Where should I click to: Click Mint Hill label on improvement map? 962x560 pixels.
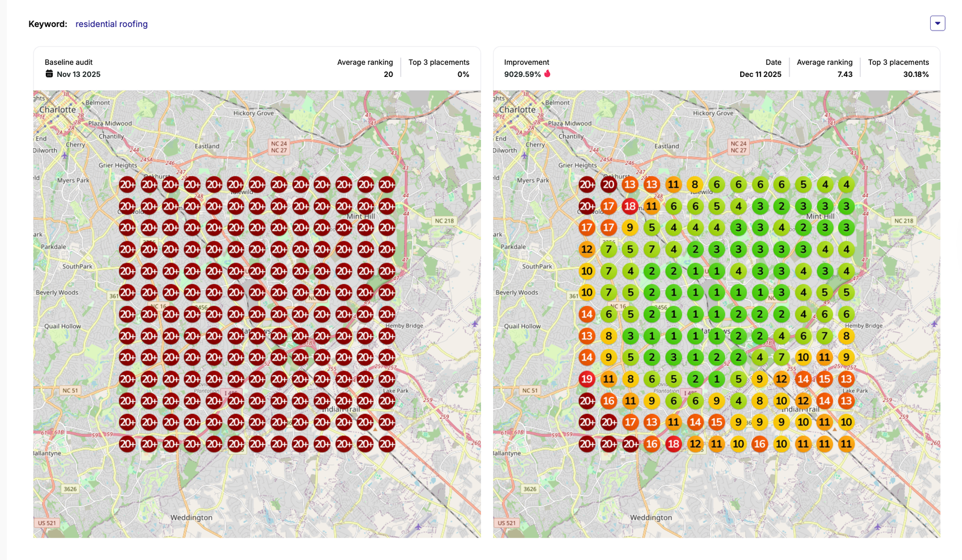click(x=820, y=216)
